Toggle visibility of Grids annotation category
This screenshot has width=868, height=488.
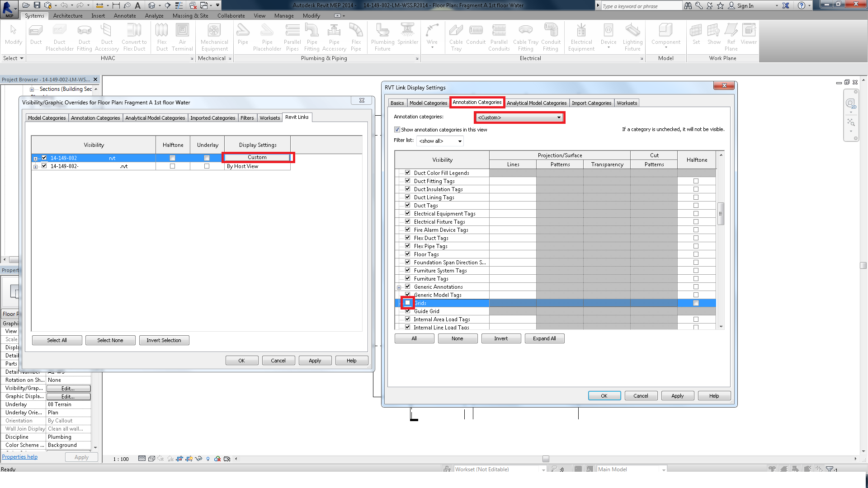click(407, 303)
